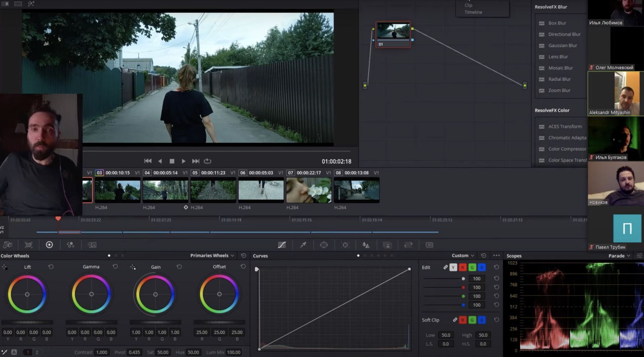The height and width of the screenshot is (357, 644).
Task: Reset the Lift color wheel
Action: (51, 267)
